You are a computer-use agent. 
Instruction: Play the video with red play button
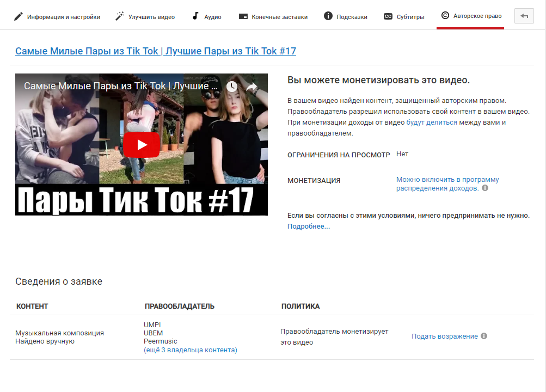142,144
